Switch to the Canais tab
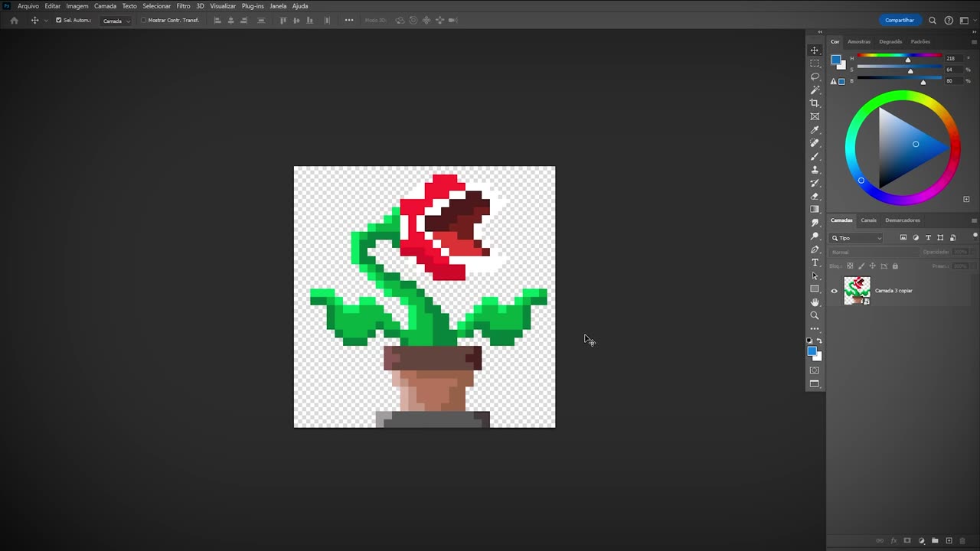The image size is (980, 551). tap(868, 220)
